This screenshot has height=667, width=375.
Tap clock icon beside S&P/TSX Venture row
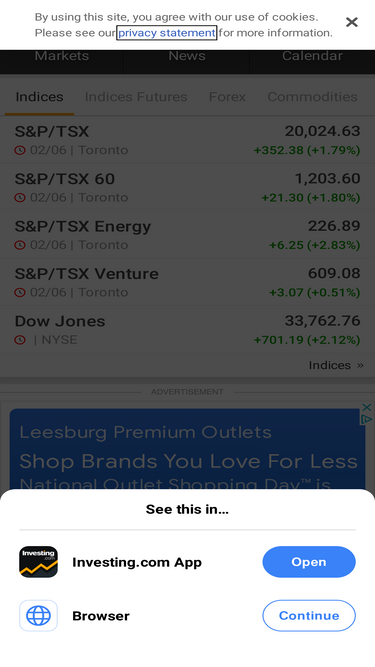point(20,293)
